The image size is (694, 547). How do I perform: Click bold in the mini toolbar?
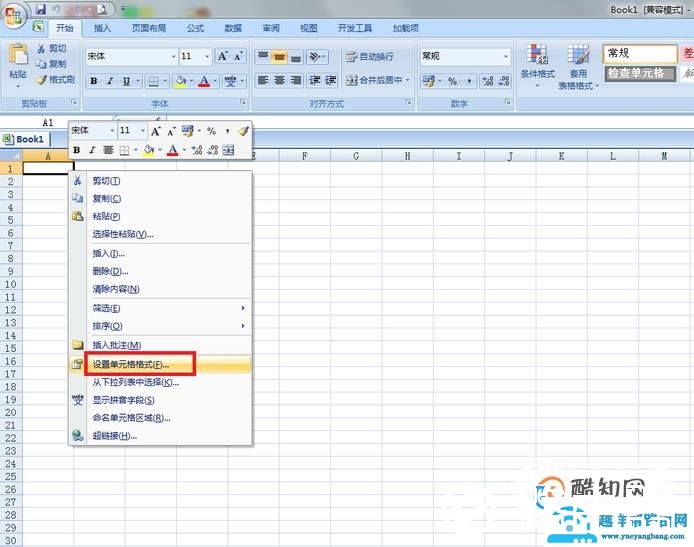[x=77, y=150]
